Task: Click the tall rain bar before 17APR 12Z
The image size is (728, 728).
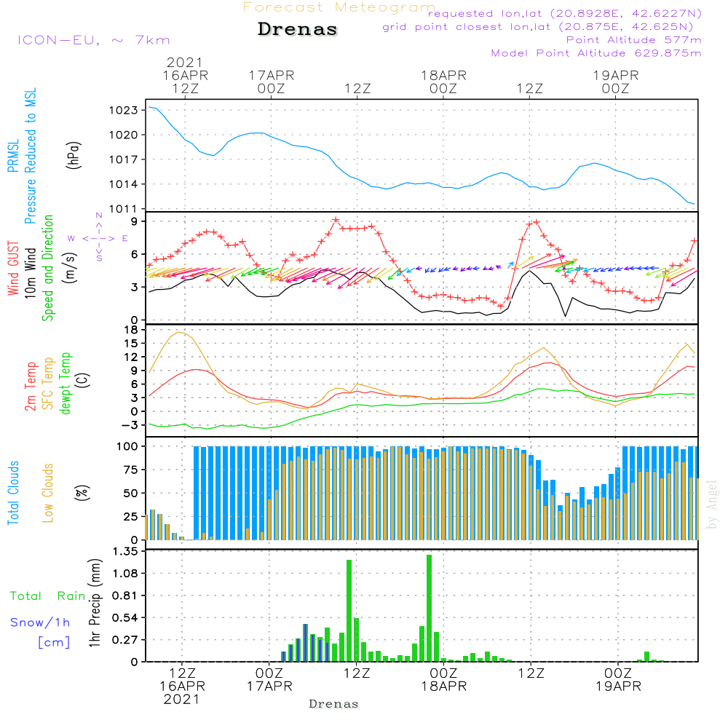Action: click(349, 611)
